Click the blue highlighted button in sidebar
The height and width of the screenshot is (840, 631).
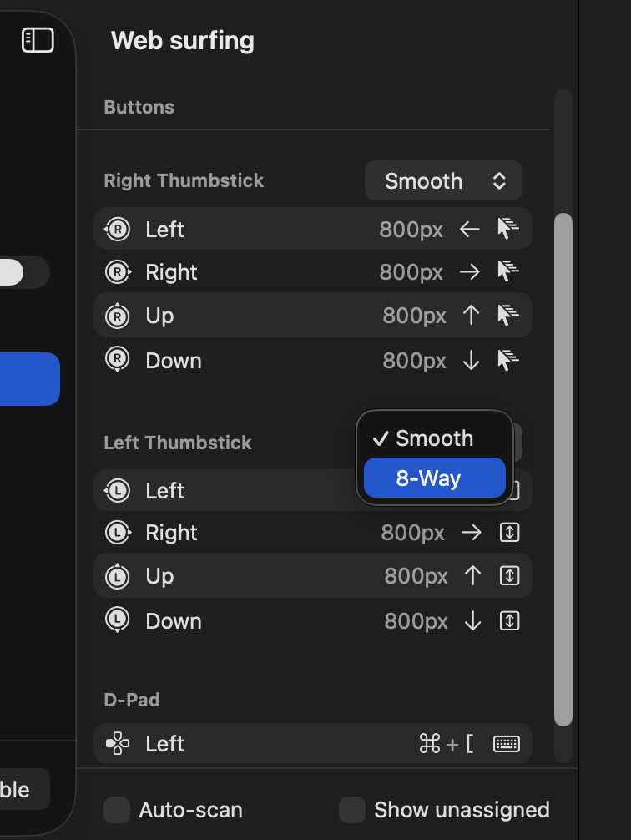point(29,379)
